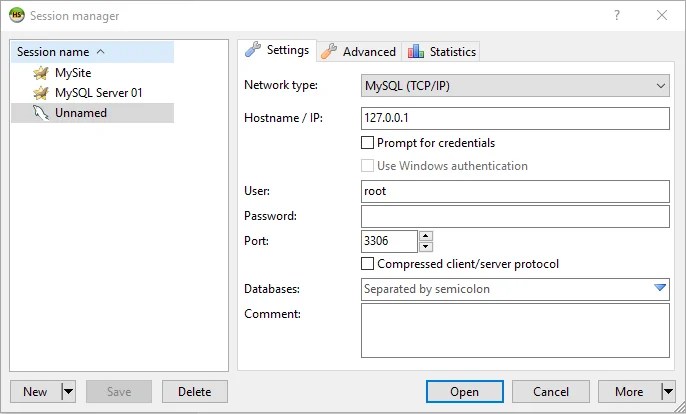
Task: Click the Comment text area
Action: coord(515,330)
